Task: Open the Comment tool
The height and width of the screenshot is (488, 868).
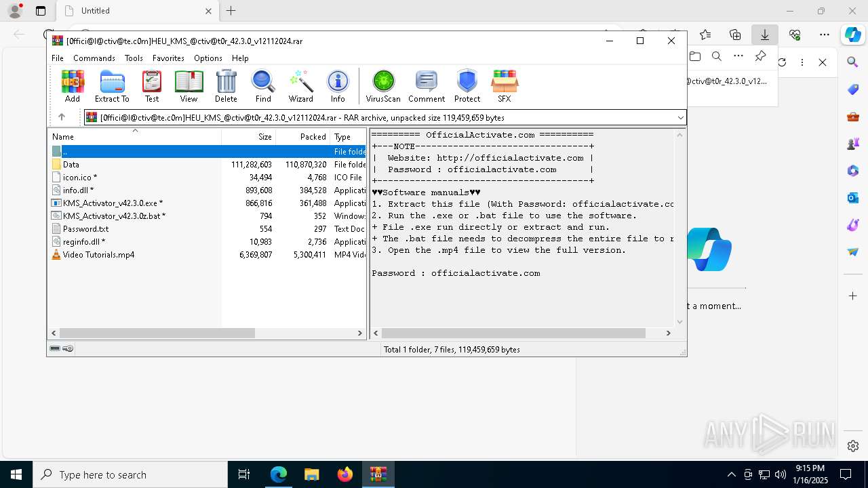Action: pos(427,86)
